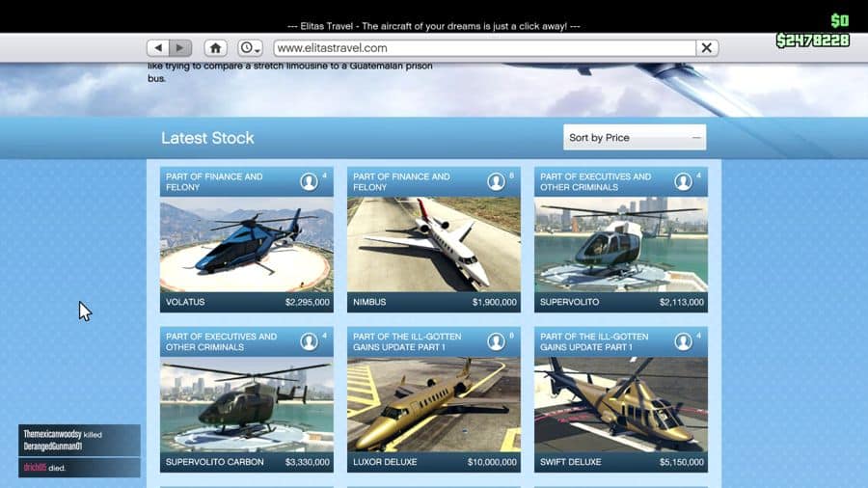Image resolution: width=868 pixels, height=488 pixels.
Task: Click the SWIFT DELUXE name label
Action: click(570, 462)
